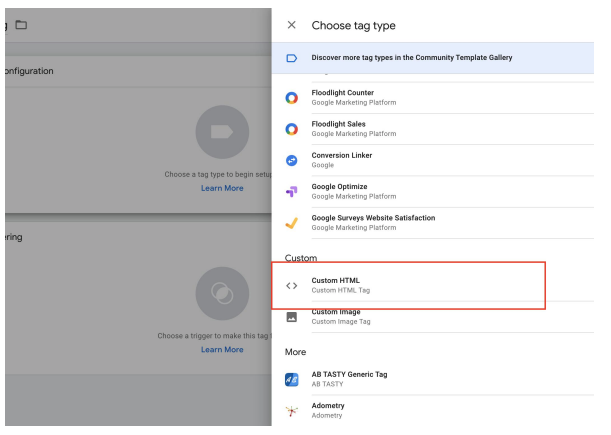Choose the Custom HTML tag title
The image size is (611, 435).
336,280
